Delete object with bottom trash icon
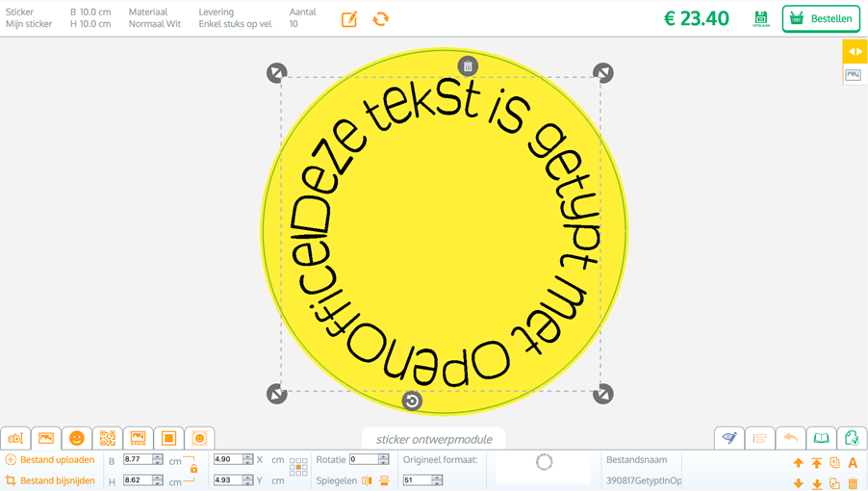This screenshot has width=868, height=491. (853, 483)
